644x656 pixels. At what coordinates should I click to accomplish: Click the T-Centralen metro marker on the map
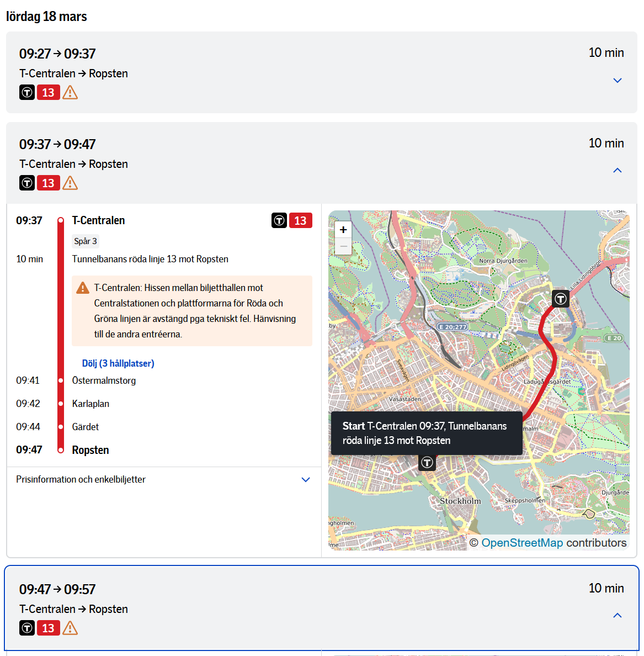(427, 462)
